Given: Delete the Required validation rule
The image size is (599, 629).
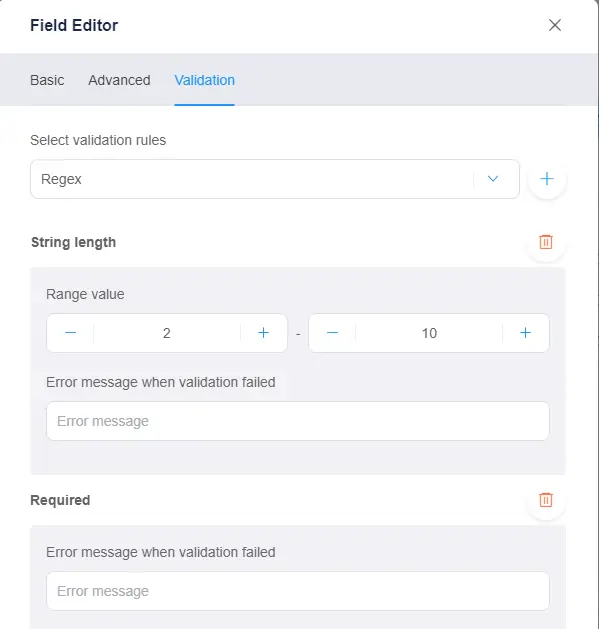Looking at the screenshot, I should click(x=546, y=500).
